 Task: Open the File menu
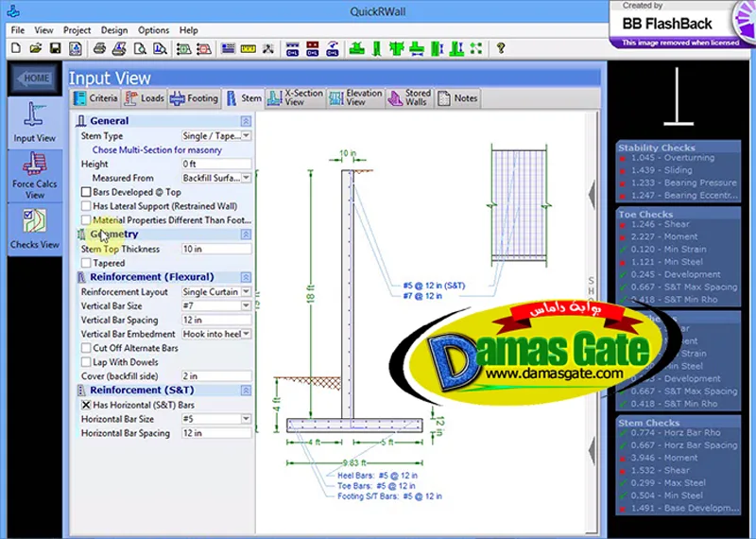[x=18, y=30]
